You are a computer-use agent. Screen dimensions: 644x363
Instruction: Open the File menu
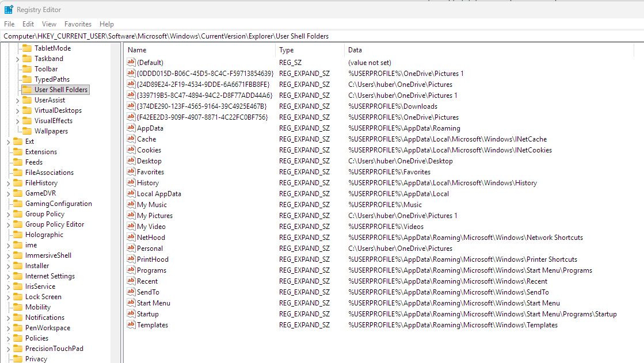click(9, 24)
